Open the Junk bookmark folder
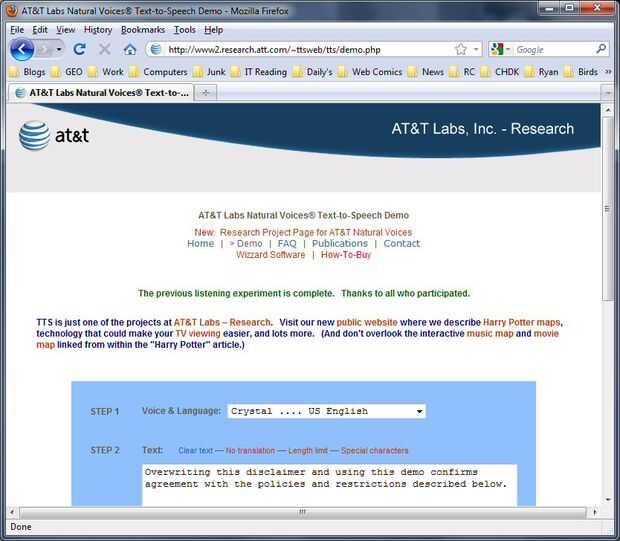This screenshot has height=541, width=620. click(209, 72)
